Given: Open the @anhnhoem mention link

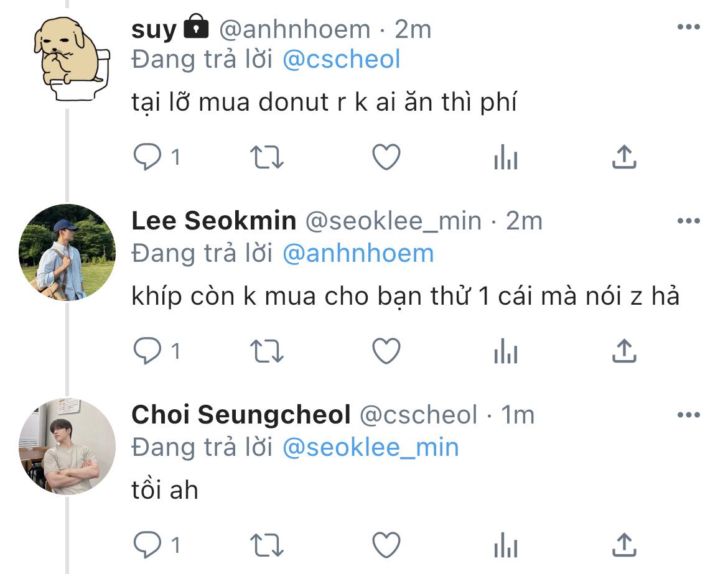Looking at the screenshot, I should (358, 254).
